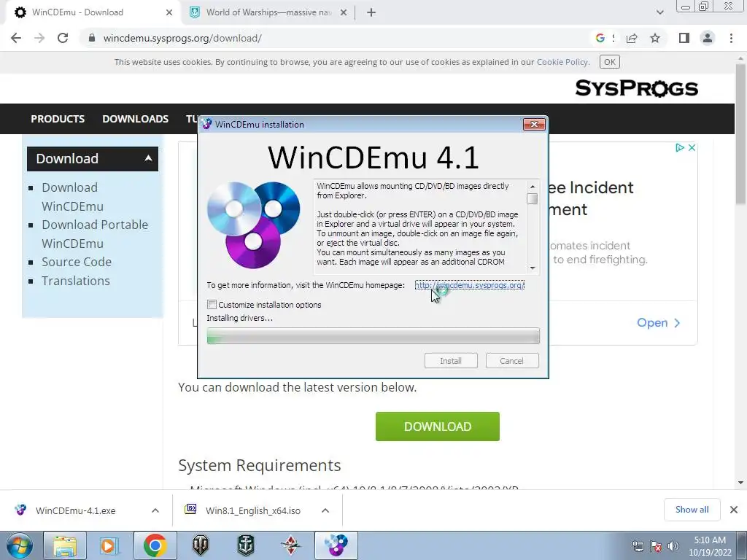Bookmark this page with star icon
Screen dimensions: 747x560
click(x=655, y=38)
